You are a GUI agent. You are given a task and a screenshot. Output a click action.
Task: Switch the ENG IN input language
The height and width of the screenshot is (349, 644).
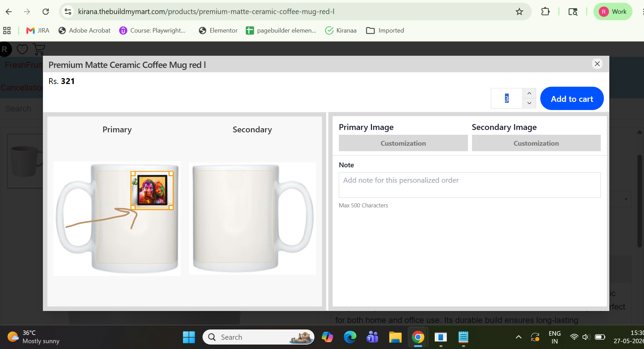click(555, 337)
